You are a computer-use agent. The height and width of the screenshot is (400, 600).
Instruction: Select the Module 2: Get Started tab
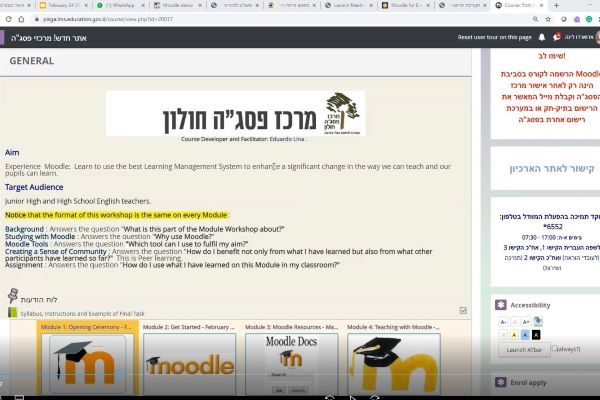pyautogui.click(x=189, y=327)
